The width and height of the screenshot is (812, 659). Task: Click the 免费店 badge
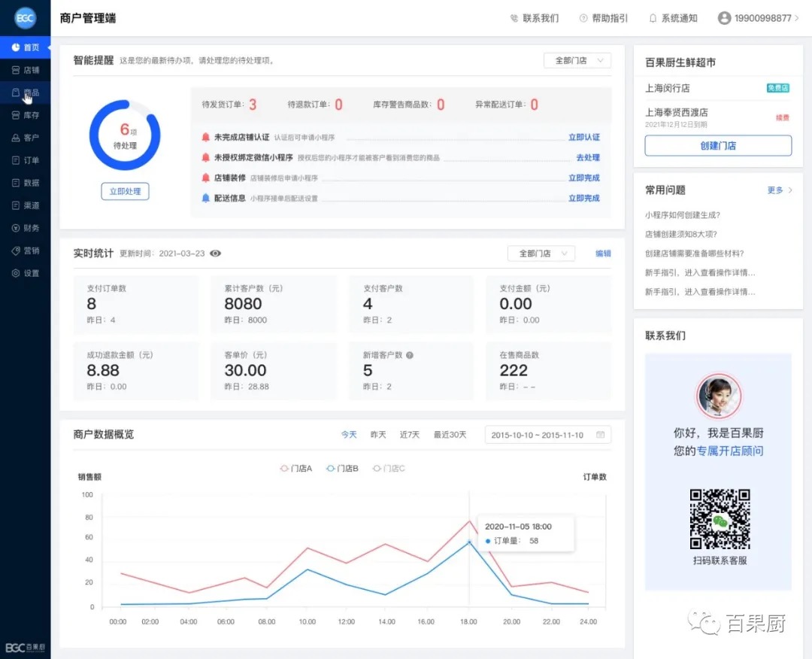[x=778, y=88]
